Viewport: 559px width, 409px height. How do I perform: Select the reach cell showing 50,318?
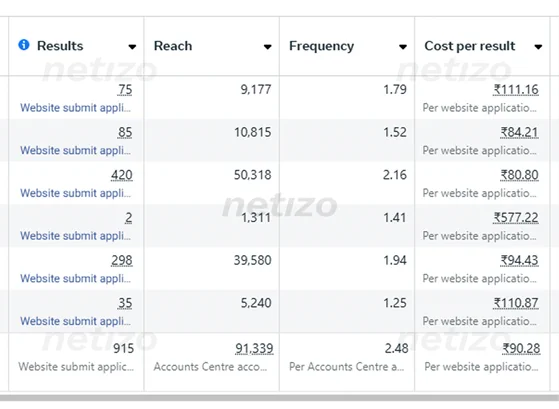[252, 175]
